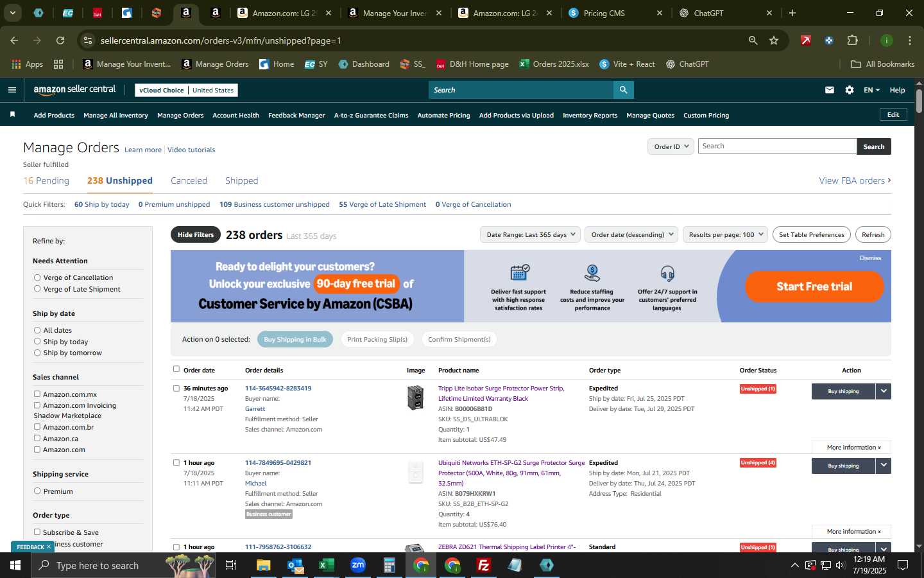The image size is (924, 578).
Task: Click the Hide Filters button
Action: coord(196,234)
